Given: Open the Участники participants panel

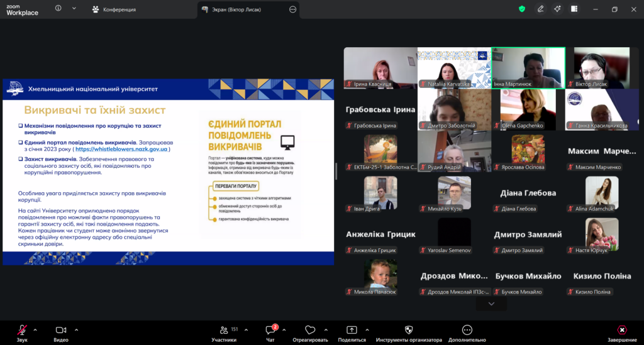Looking at the screenshot, I should tap(224, 331).
